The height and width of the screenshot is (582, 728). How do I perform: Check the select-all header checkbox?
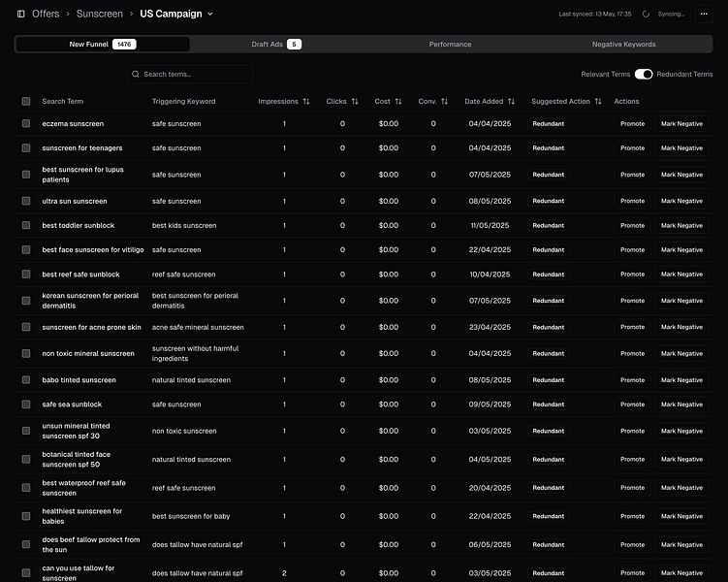coord(26,101)
